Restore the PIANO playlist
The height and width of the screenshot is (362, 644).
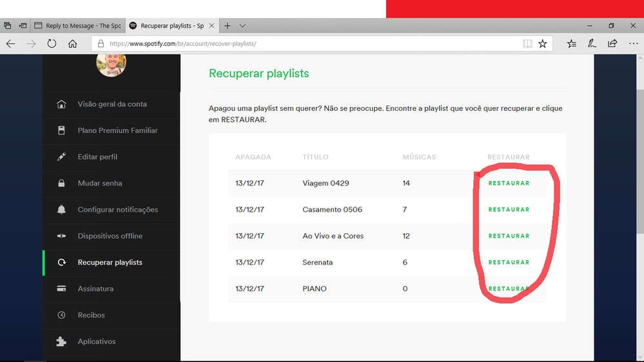(509, 289)
